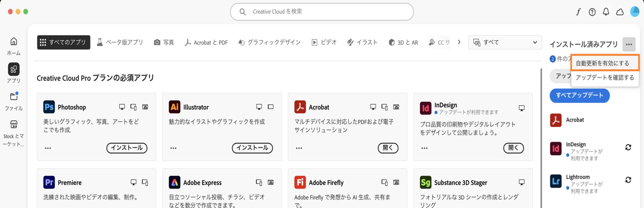Click the InDesign card app icon

[x=426, y=108]
